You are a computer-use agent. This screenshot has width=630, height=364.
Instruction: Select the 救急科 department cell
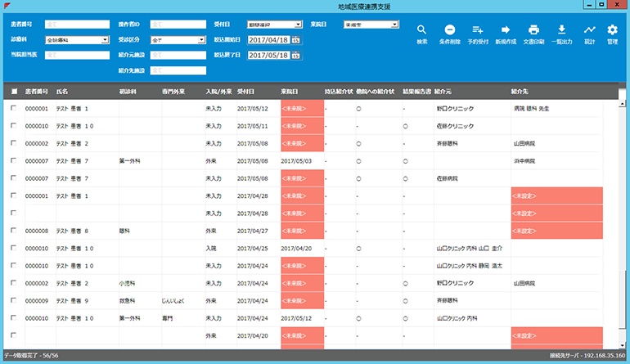[x=127, y=300]
